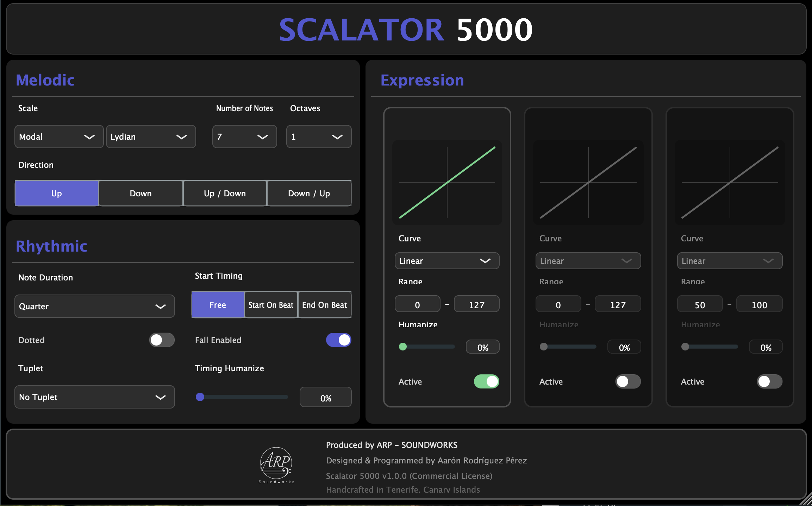Open the third expression Curve dropdown
Screen dimensions: 812x506
(x=730, y=261)
